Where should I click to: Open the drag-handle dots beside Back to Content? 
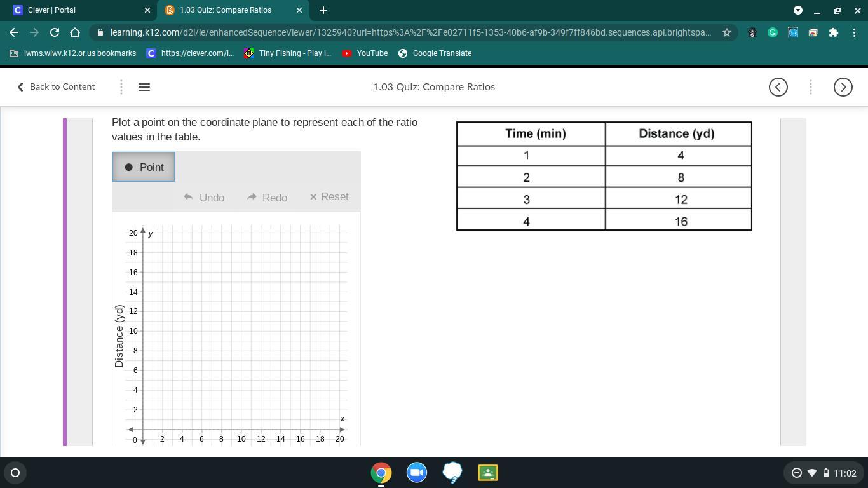121,87
